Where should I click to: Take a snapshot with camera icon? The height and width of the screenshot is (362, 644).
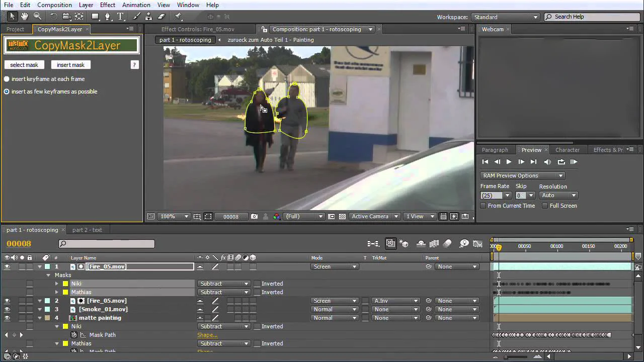[254, 216]
